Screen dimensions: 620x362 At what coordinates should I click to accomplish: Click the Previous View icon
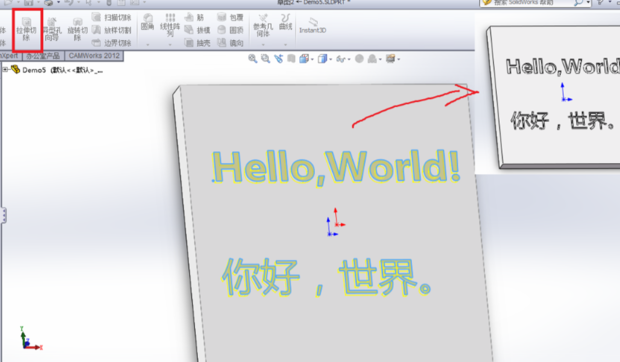[x=279, y=59]
